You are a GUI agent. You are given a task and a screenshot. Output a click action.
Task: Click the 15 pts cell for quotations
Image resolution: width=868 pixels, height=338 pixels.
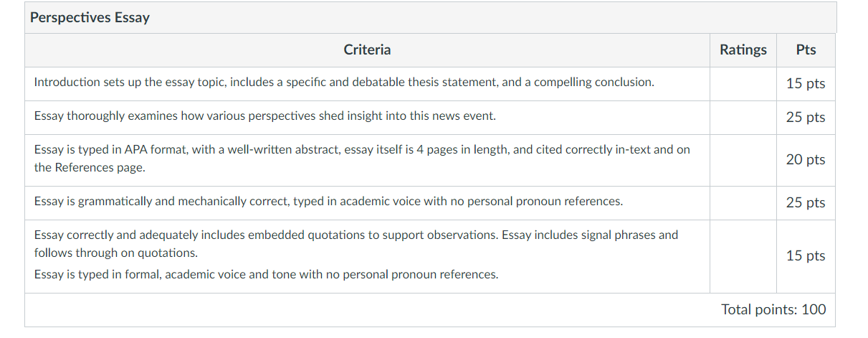pos(806,255)
